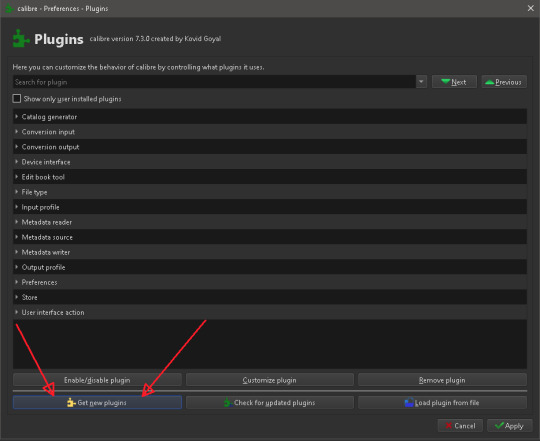
Task: Toggle Show only user installed plugins checkbox
Action: click(x=17, y=98)
